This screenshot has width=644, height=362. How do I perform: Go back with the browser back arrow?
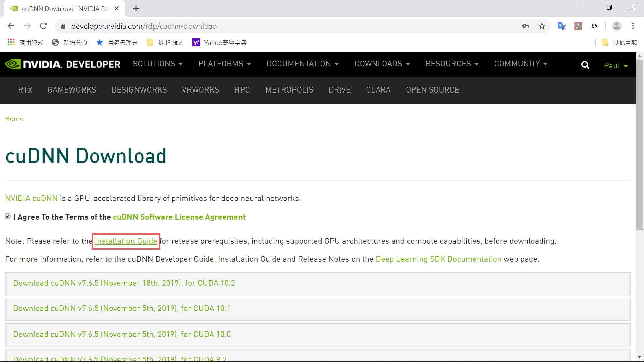[x=11, y=26]
